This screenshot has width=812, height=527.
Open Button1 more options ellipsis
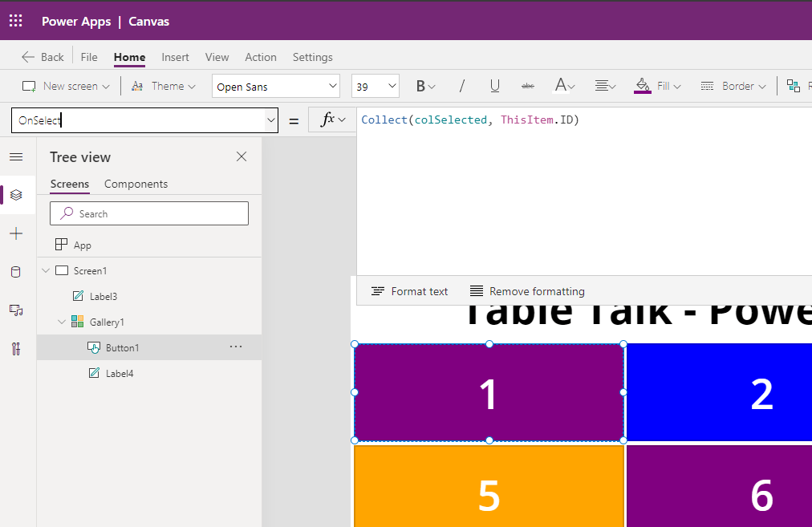[x=236, y=347]
